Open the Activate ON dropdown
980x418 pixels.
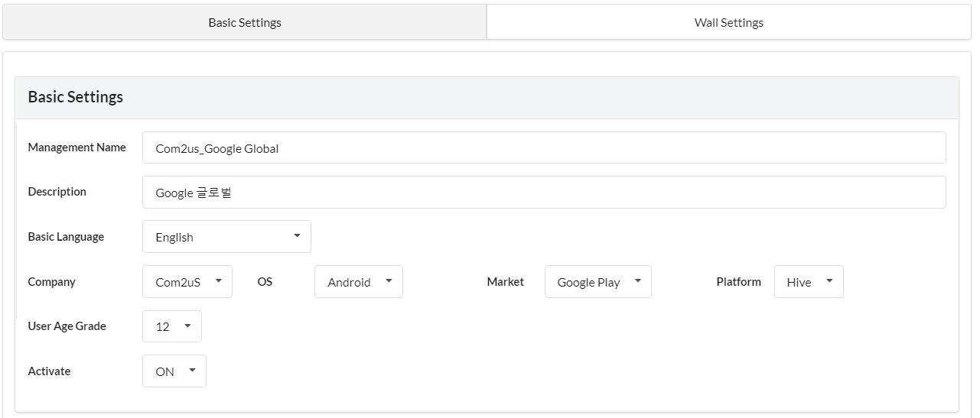[x=174, y=371]
